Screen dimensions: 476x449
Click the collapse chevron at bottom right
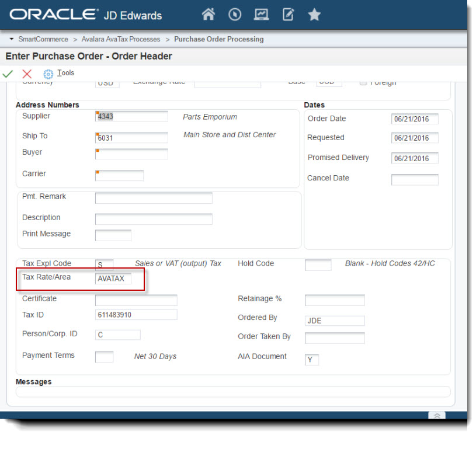(437, 416)
